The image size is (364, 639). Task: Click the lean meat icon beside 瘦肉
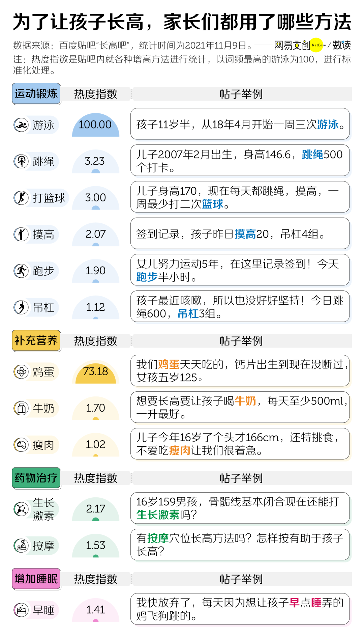pos(21,445)
